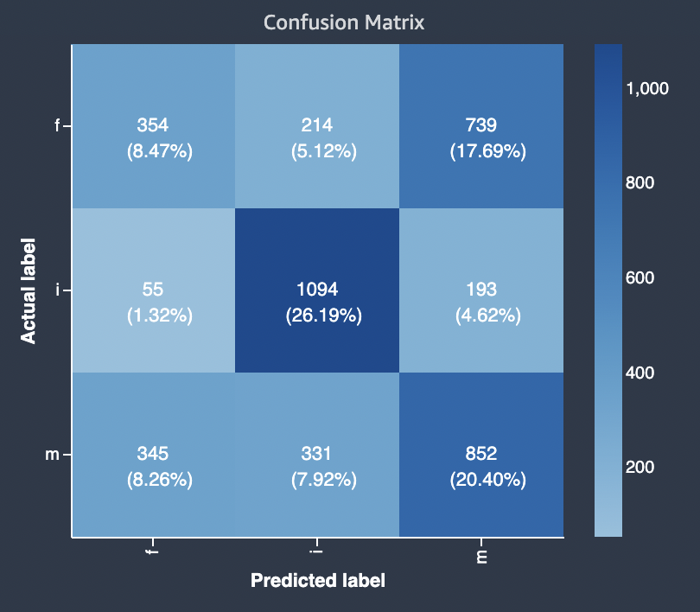The width and height of the screenshot is (700, 612).
Task: Click the 'f' tick on the actual-label axis
Action: 58,126
